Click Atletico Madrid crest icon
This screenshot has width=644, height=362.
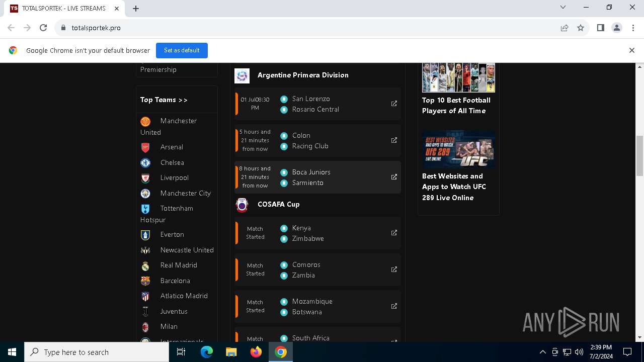[x=145, y=296]
